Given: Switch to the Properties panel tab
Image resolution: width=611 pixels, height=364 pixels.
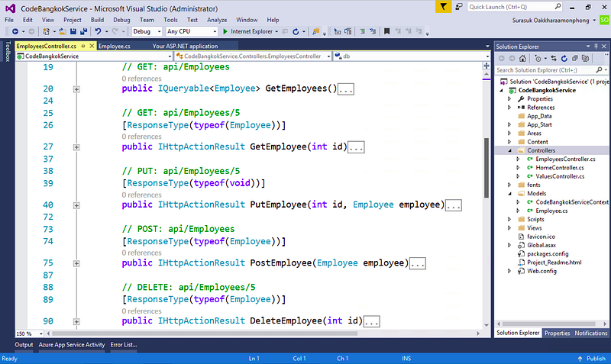Looking at the screenshot, I should pyautogui.click(x=557, y=333).
